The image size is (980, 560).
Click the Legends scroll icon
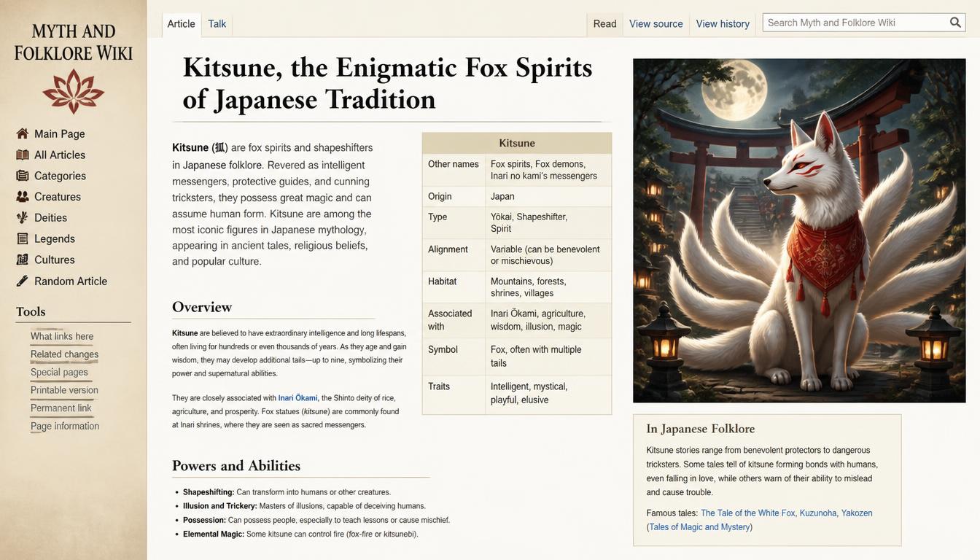pos(23,238)
